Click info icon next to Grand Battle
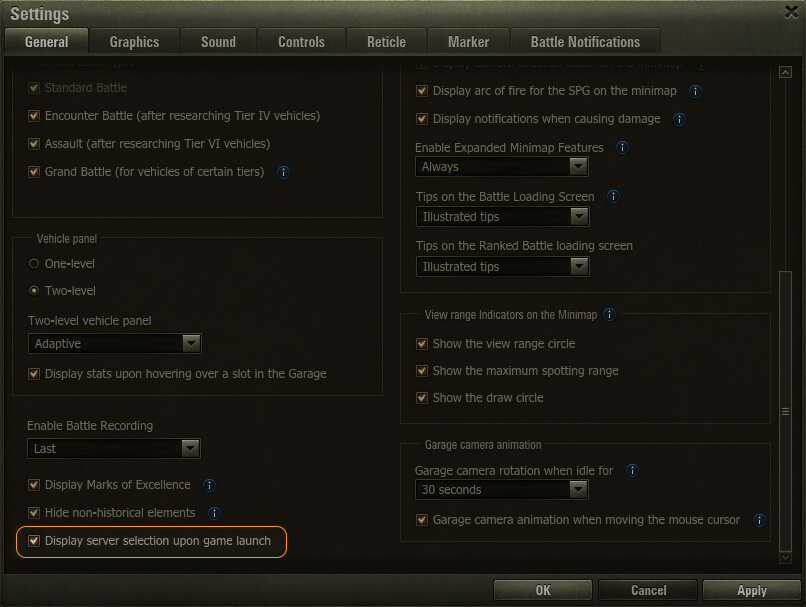The width and height of the screenshot is (806, 607). click(283, 172)
